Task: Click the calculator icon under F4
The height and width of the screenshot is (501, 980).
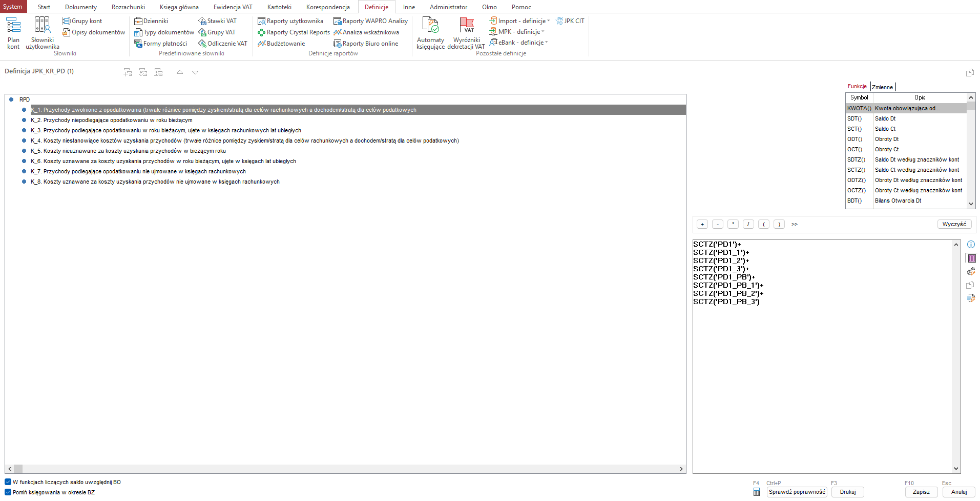Action: pos(757,492)
